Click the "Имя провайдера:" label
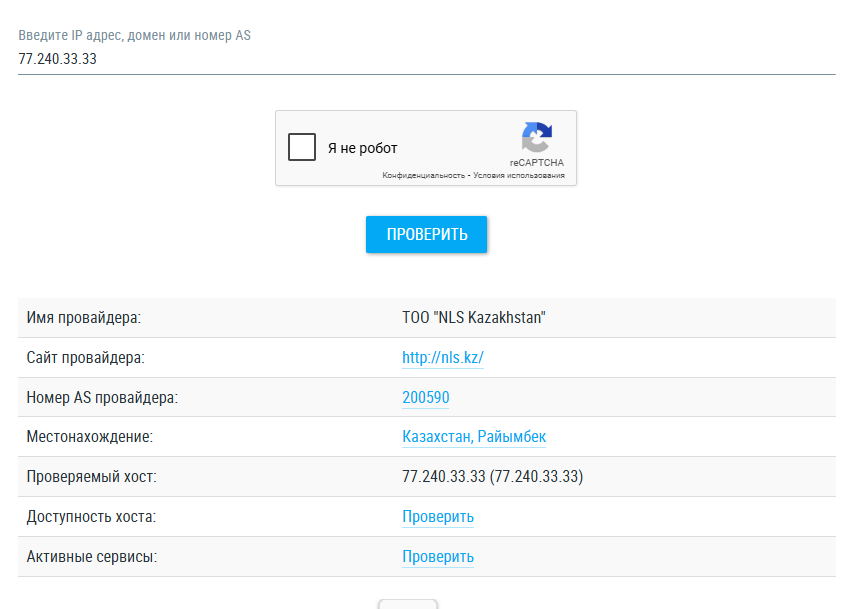The image size is (854, 609). pos(84,318)
